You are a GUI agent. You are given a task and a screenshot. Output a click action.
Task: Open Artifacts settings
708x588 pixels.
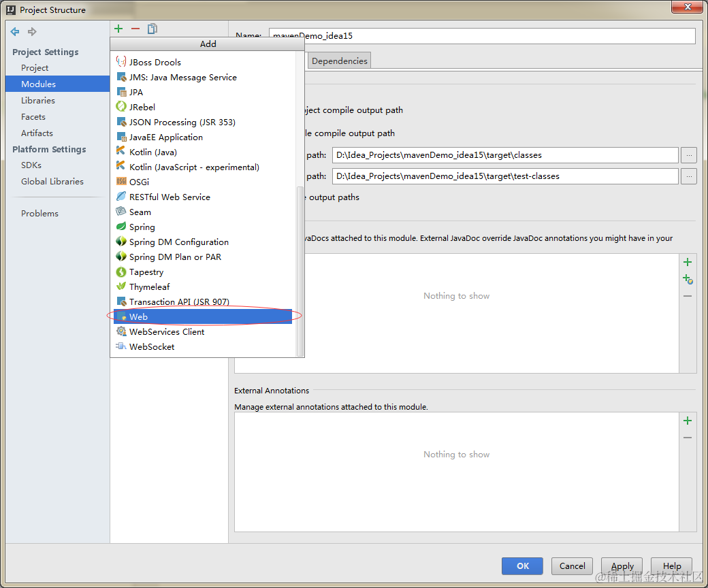[37, 133]
